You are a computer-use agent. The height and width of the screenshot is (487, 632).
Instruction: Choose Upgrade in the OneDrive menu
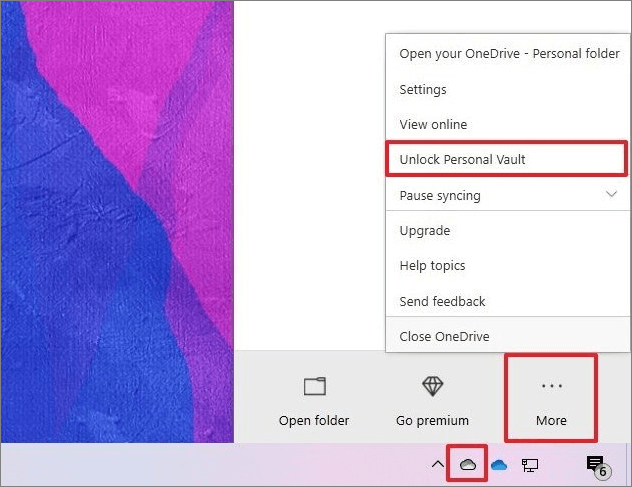pyautogui.click(x=509, y=231)
